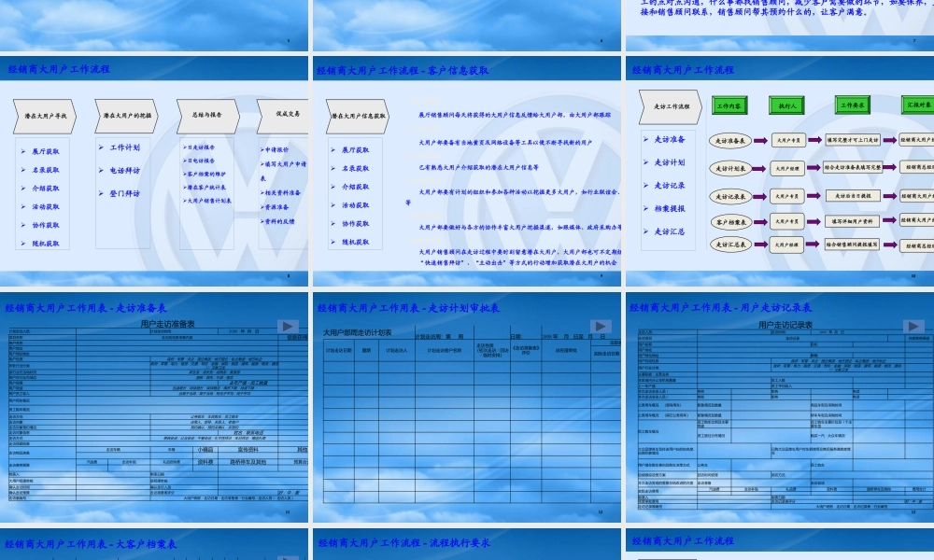Click the 大用户销售计划表 bullet item
The image size is (934, 560).
[x=207, y=202]
